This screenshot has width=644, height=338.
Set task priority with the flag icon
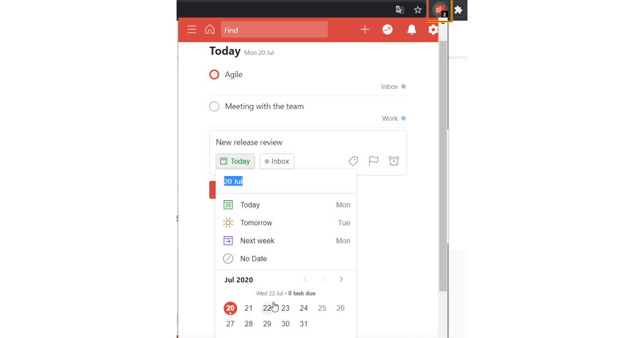pos(374,161)
